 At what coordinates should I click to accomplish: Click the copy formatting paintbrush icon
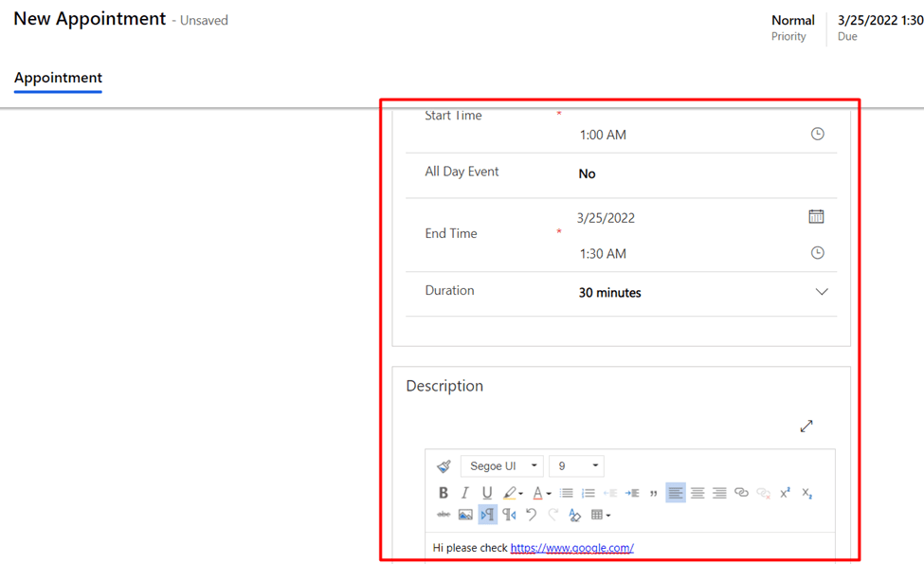pos(444,466)
